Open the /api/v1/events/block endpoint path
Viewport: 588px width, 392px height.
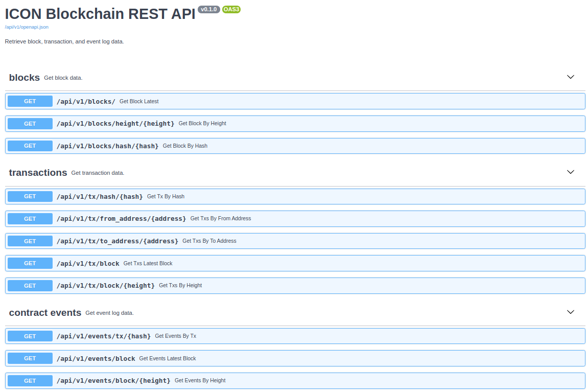coord(96,359)
